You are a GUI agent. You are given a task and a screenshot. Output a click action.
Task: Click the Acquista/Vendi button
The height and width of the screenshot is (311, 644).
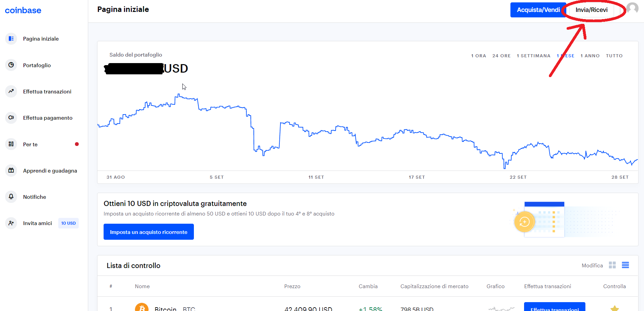tap(538, 10)
